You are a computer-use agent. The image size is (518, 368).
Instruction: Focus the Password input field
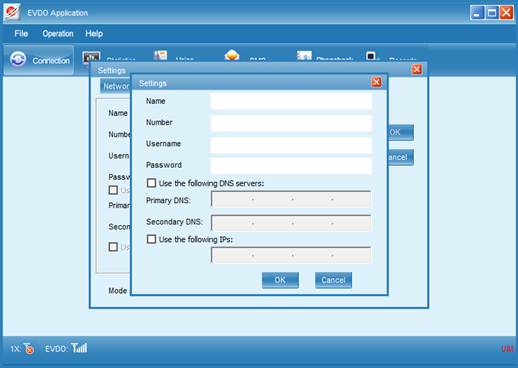[x=291, y=165]
